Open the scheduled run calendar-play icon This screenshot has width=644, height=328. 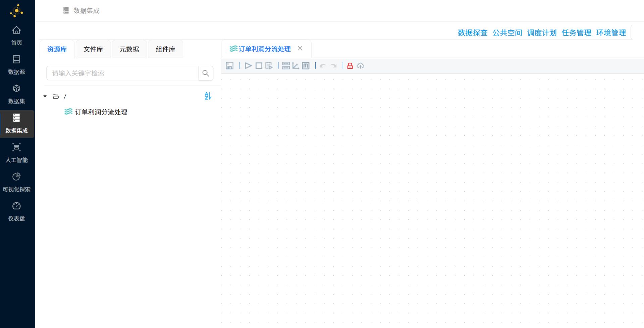coord(269,66)
